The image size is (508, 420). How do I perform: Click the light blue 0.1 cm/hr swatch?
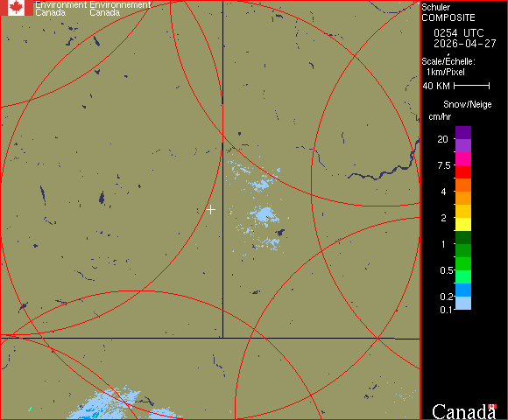(x=463, y=304)
